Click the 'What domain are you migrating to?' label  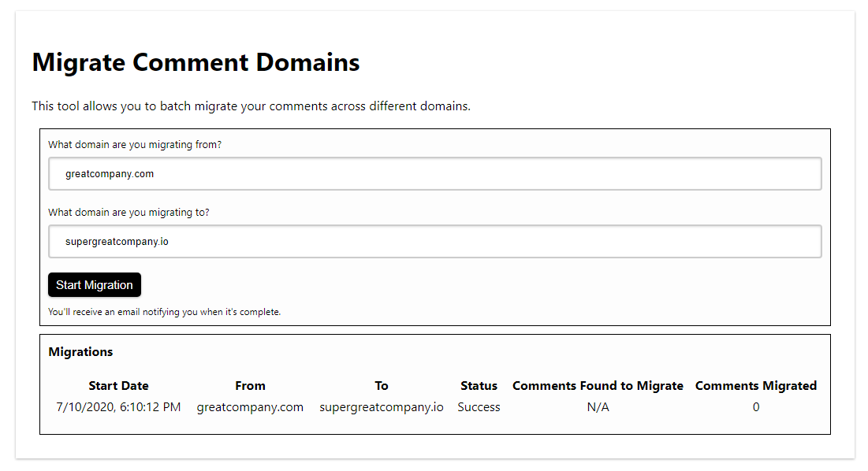(x=129, y=213)
